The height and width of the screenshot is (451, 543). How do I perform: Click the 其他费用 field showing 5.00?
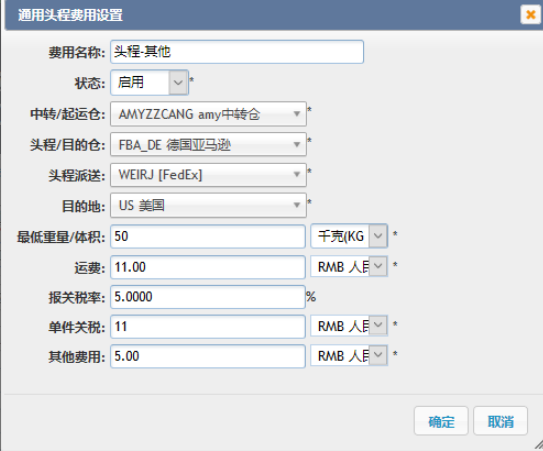coord(208,356)
